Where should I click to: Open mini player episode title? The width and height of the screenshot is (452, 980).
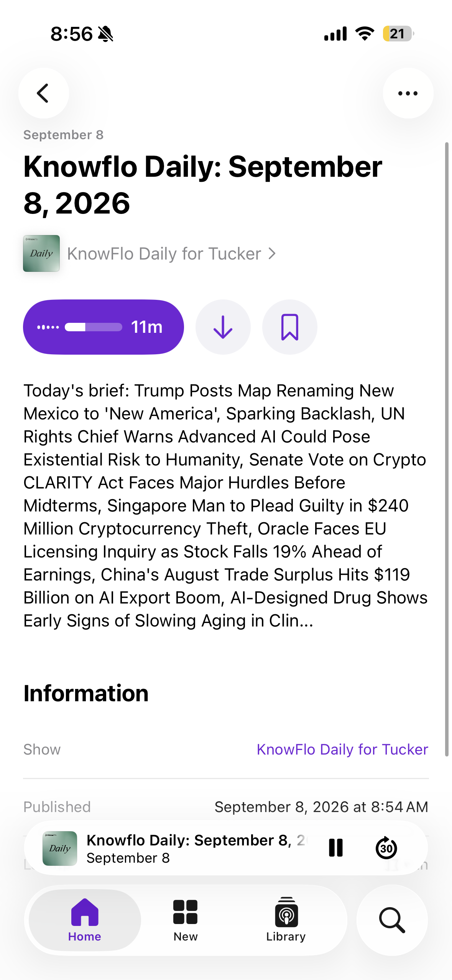[196, 840]
